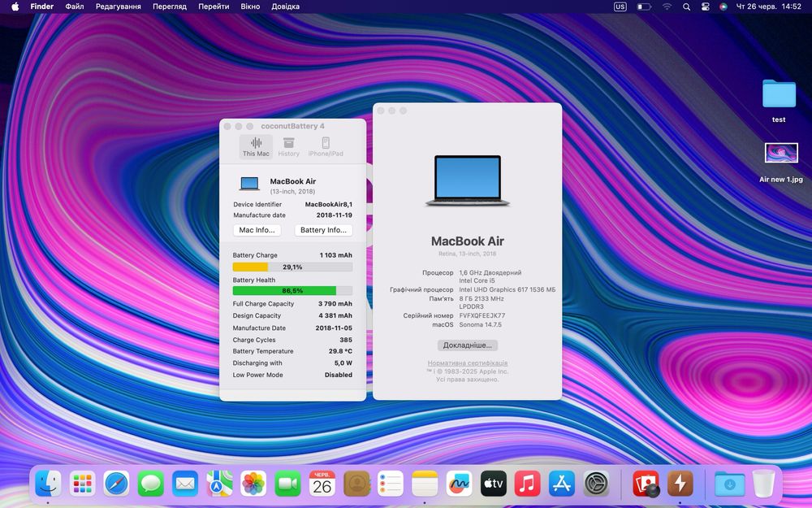Open Файл menu
Screen dimensions: 812x508
coord(75,7)
